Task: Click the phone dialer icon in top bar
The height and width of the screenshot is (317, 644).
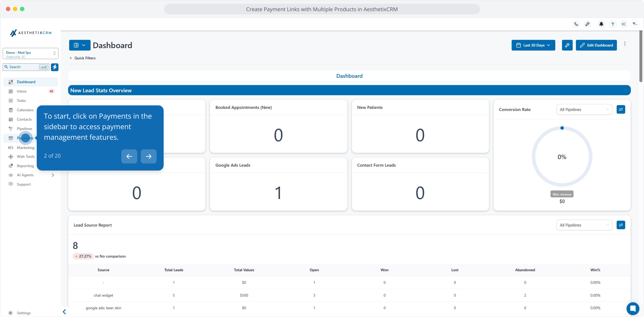Action: click(x=576, y=24)
